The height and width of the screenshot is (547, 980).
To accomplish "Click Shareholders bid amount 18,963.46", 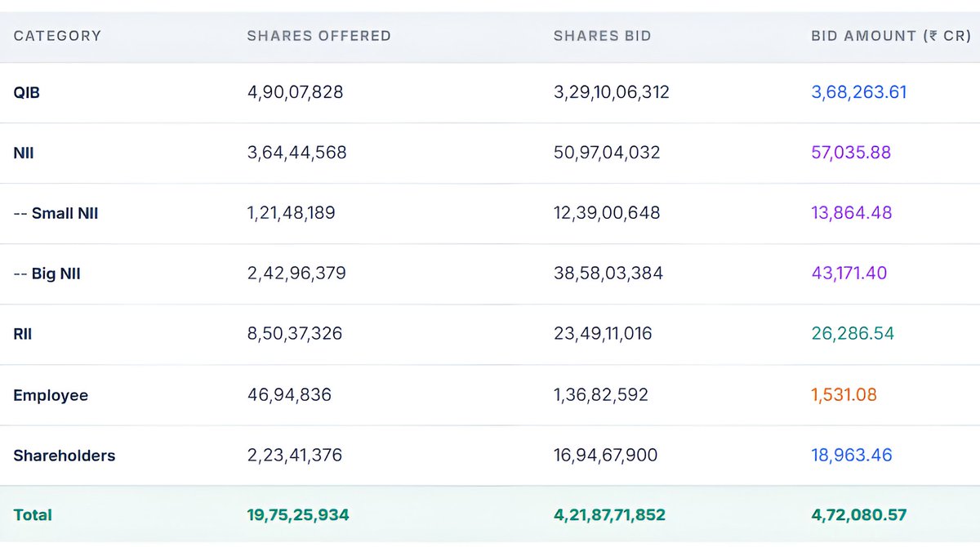I will pos(852,455).
